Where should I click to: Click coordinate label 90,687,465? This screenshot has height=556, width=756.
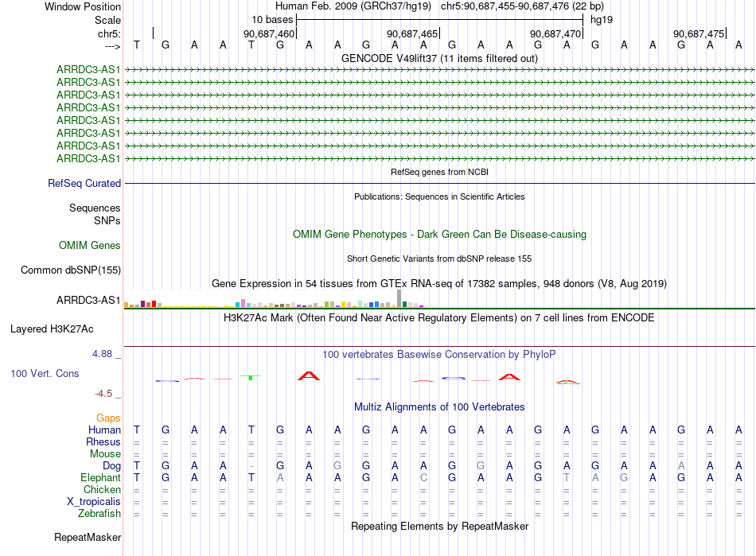[412, 33]
